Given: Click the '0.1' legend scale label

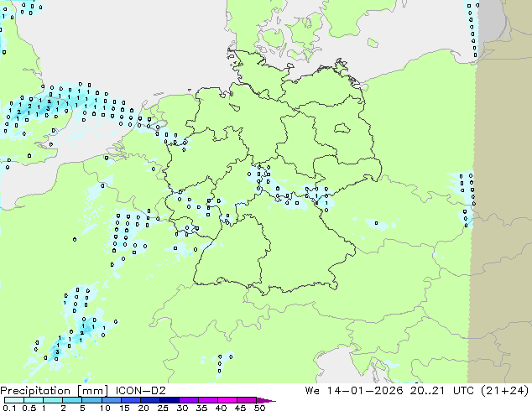Looking at the screenshot, I should coord(9,408).
